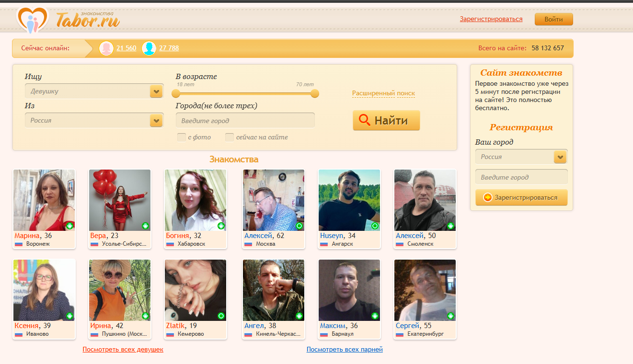Click the Russian flag next to Воронеж
The height and width of the screenshot is (364, 633).
point(19,244)
